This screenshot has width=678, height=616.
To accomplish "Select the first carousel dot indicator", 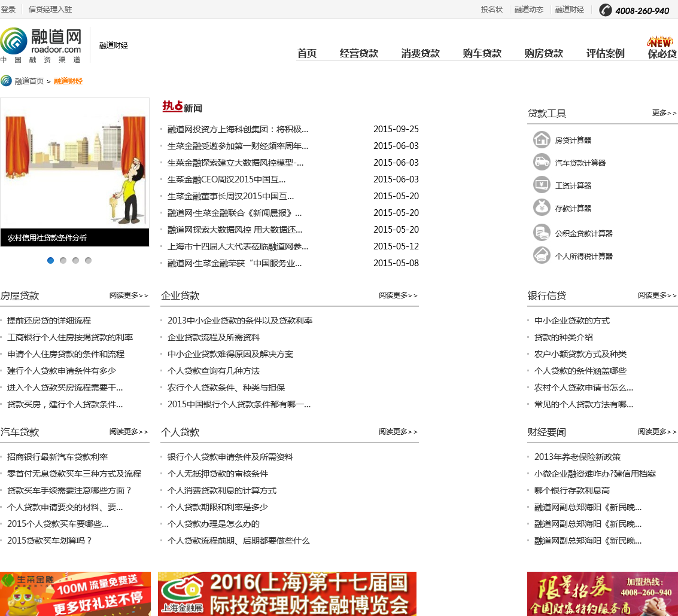I will click(50, 260).
